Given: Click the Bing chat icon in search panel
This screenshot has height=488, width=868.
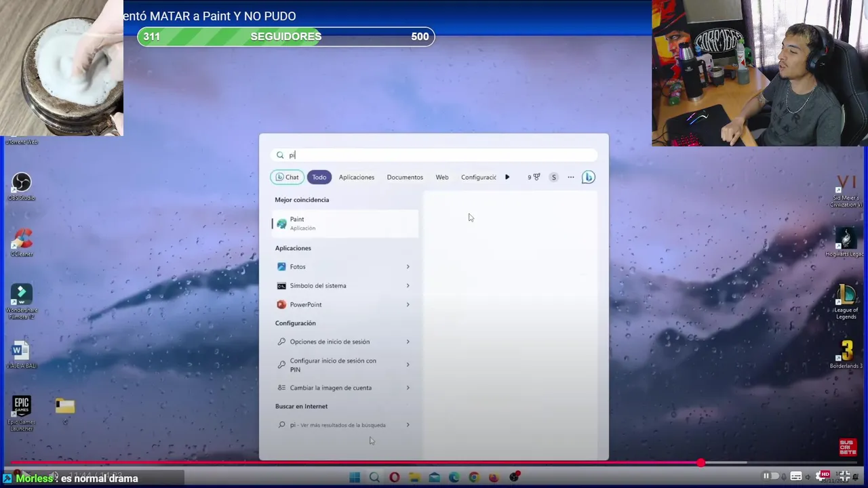Looking at the screenshot, I should click(x=588, y=177).
